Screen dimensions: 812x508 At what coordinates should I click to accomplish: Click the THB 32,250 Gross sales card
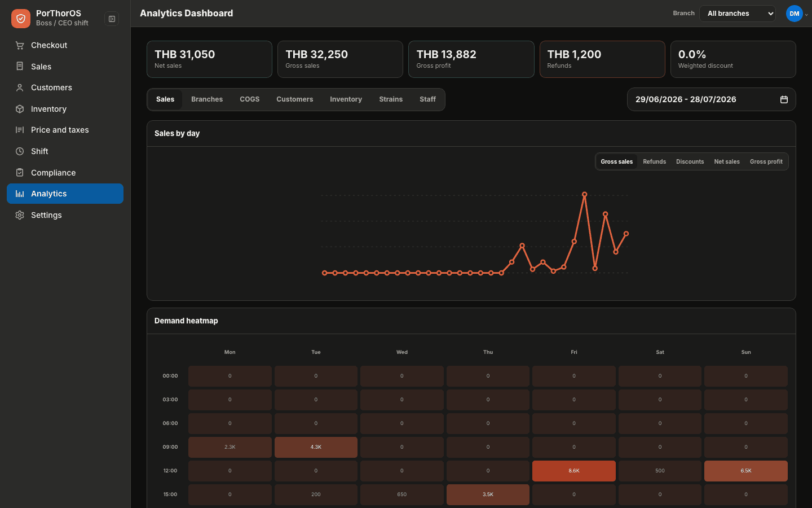click(x=340, y=59)
